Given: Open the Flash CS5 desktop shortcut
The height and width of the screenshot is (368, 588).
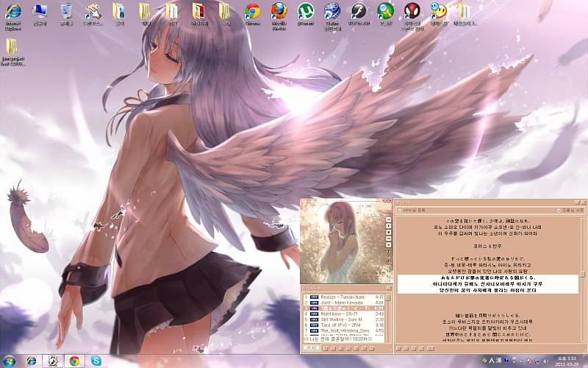Looking at the screenshot, I should click(359, 13).
